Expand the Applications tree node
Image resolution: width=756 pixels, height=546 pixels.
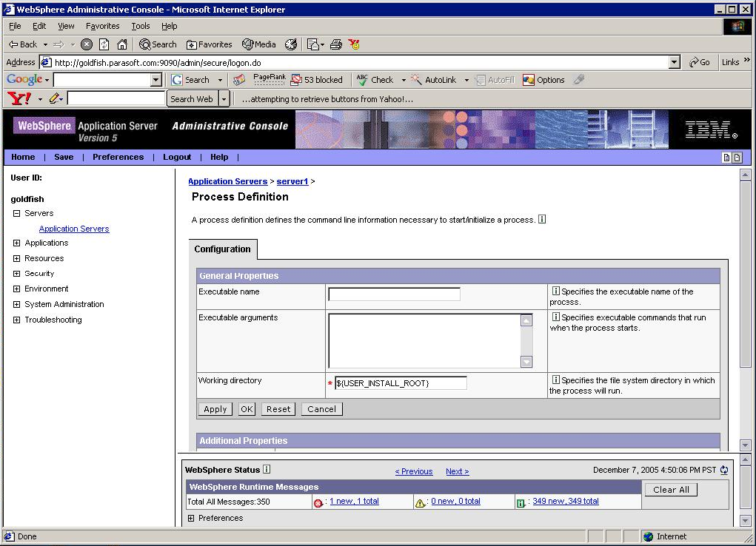point(16,243)
